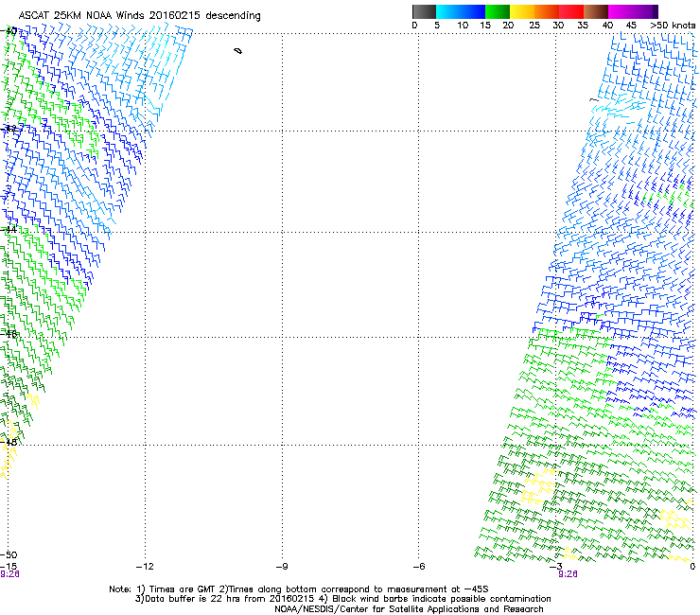Click the '-15' longitude axis label
The height and width of the screenshot is (615, 700).
tap(9, 567)
